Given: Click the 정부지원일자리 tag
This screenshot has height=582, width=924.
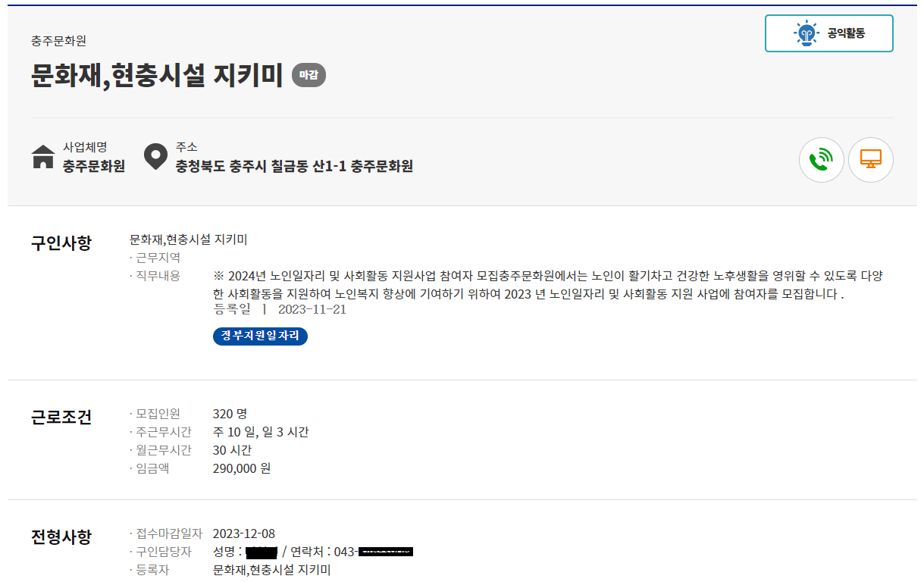Looking at the screenshot, I should pos(260,336).
